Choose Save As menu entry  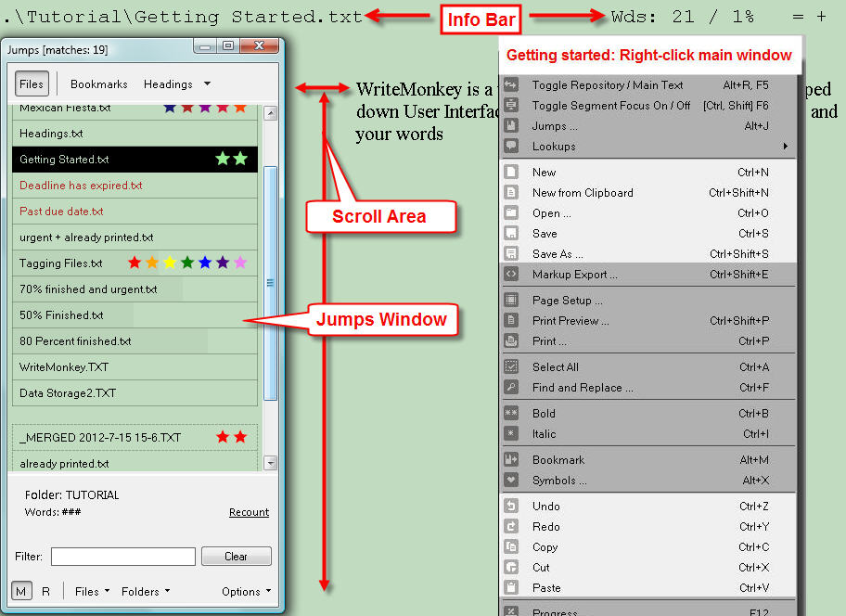648,253
